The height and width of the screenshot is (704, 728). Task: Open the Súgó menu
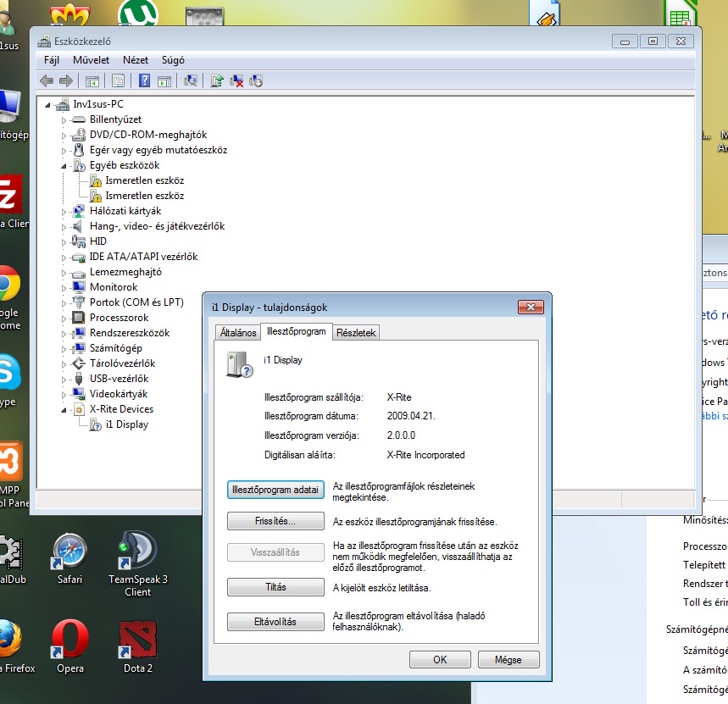tap(173, 60)
